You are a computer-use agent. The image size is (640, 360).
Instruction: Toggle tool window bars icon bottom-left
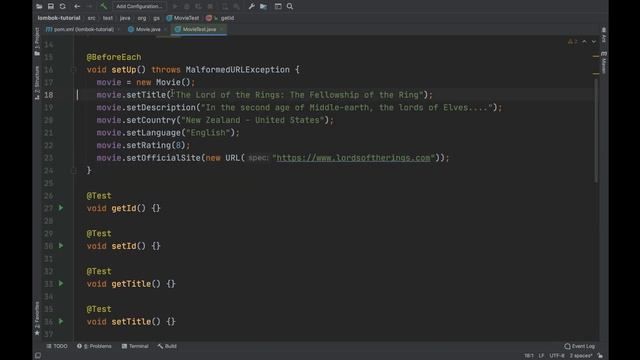38,356
